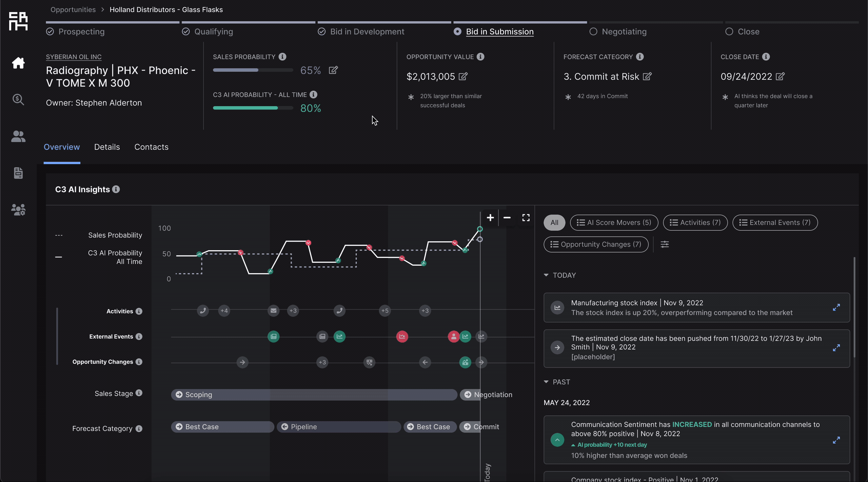Screen dimensions: 868x482
Task: Switch to the Overview tab
Action: 62,147
